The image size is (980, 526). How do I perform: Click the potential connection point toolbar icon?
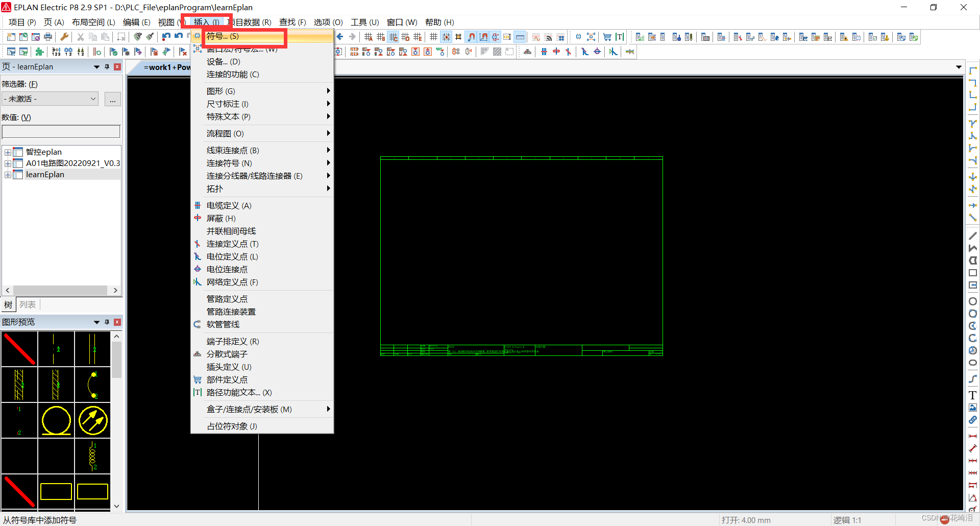[597, 52]
